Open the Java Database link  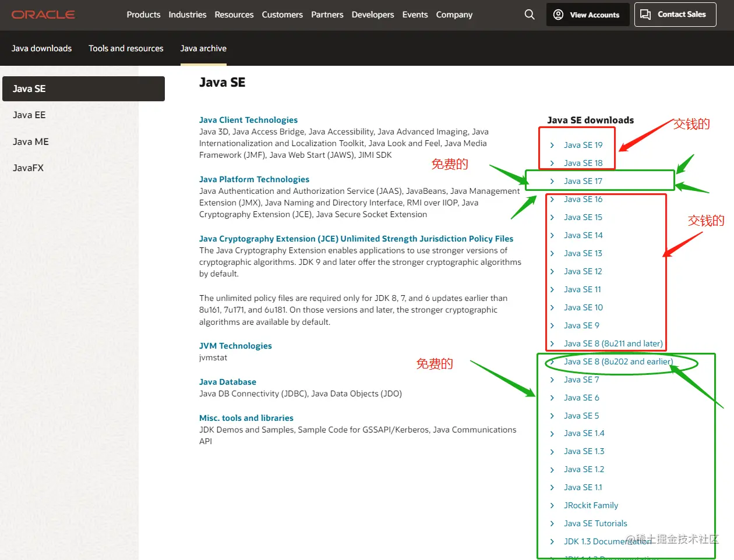pyautogui.click(x=228, y=382)
